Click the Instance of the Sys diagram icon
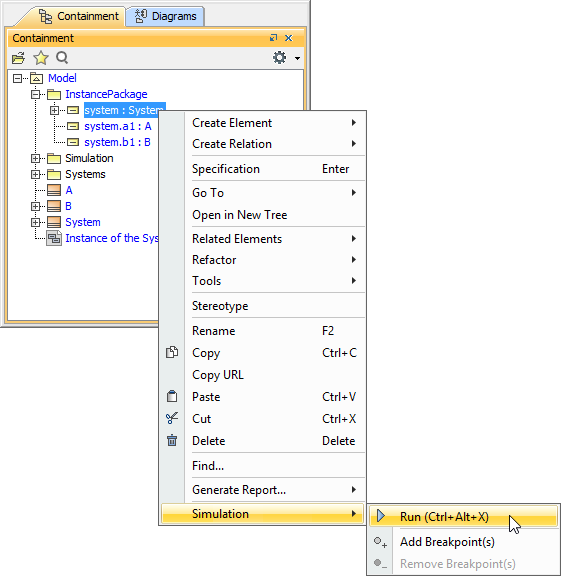 54,238
